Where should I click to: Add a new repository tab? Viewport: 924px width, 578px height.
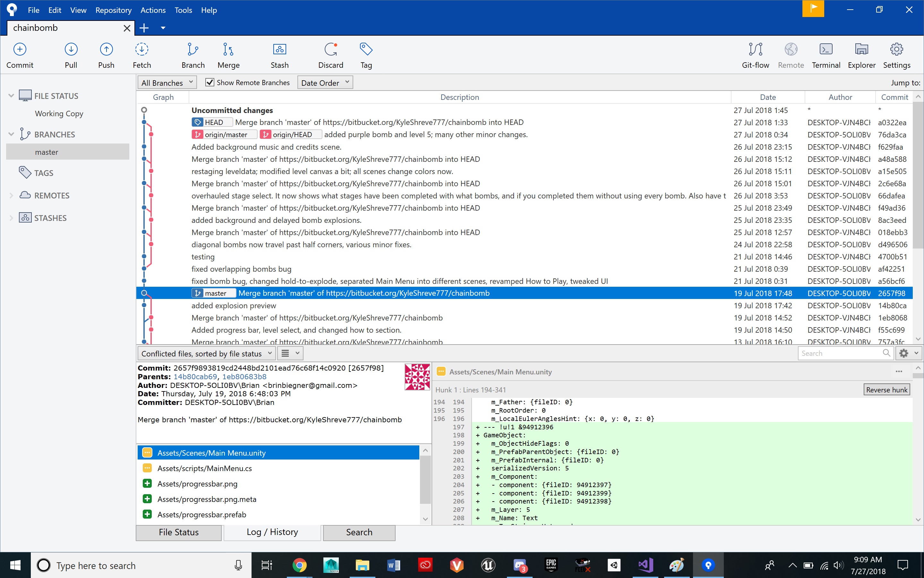(x=144, y=28)
